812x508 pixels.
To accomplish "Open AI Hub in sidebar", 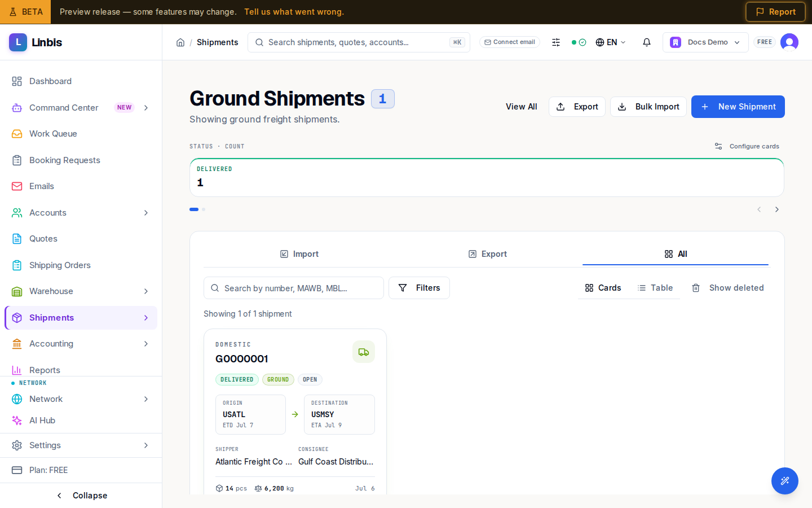I will [81, 421].
